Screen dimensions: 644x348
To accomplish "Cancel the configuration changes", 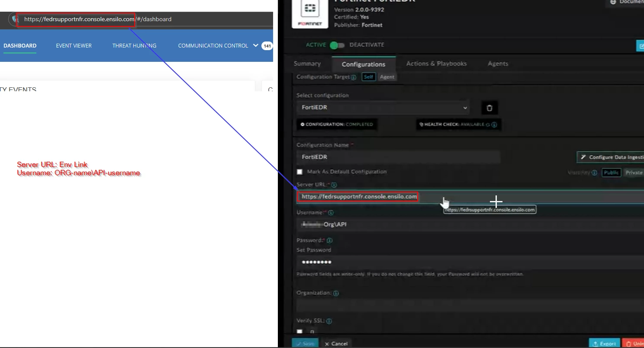I will (x=336, y=343).
